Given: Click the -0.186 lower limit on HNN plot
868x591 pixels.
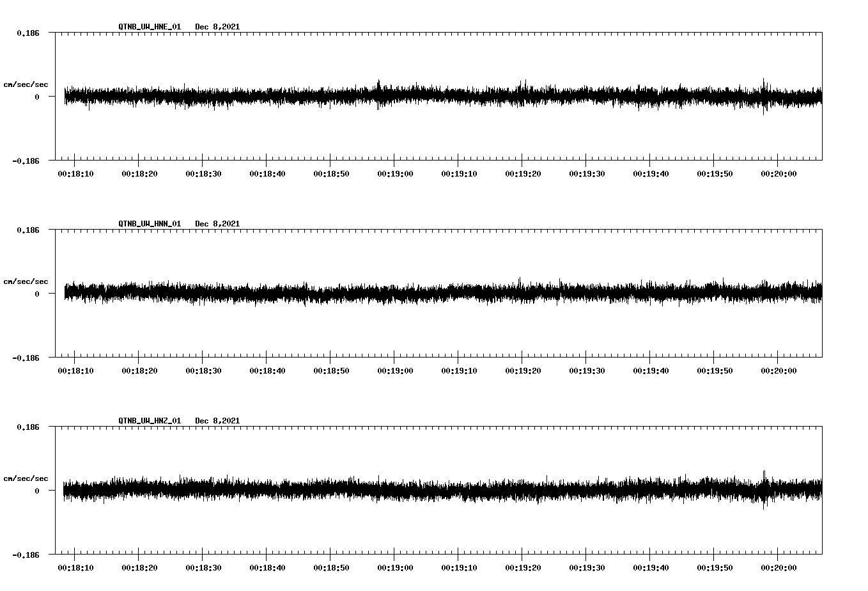Looking at the screenshot, I should [26, 358].
